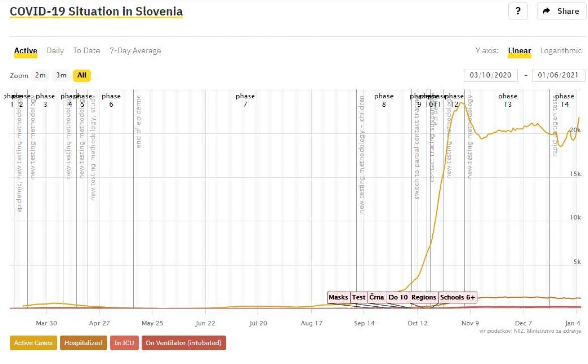Zoom chart to 3m range
This screenshot has height=364, width=588.
coord(61,75)
